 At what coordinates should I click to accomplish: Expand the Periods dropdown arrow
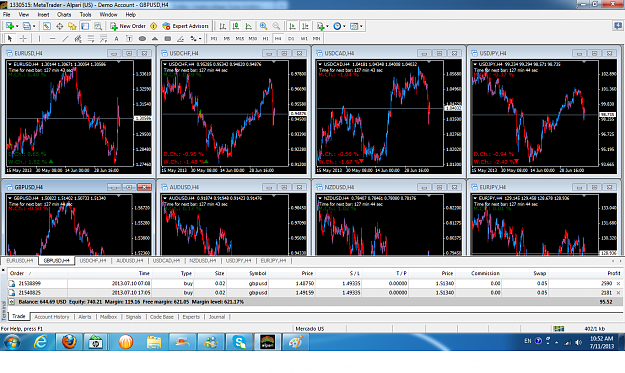click(x=344, y=26)
